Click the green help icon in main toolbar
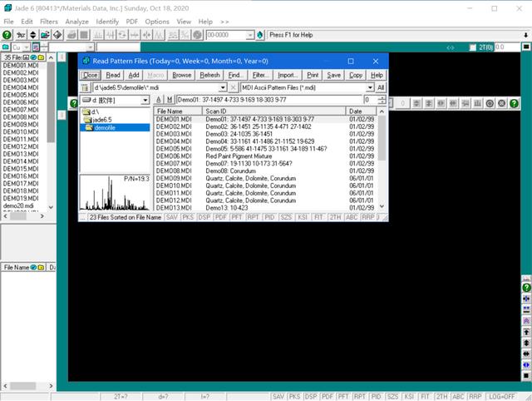Viewport: 532px width, 401px height. 7,35
